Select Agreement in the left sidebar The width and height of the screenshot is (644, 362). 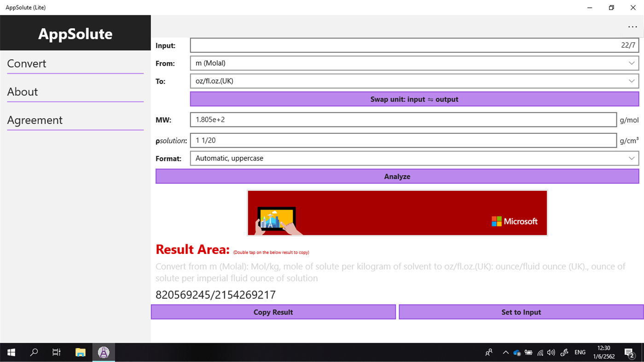coord(35,120)
